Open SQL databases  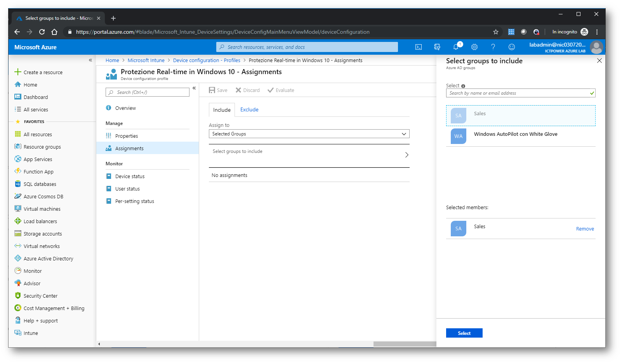(x=35, y=184)
